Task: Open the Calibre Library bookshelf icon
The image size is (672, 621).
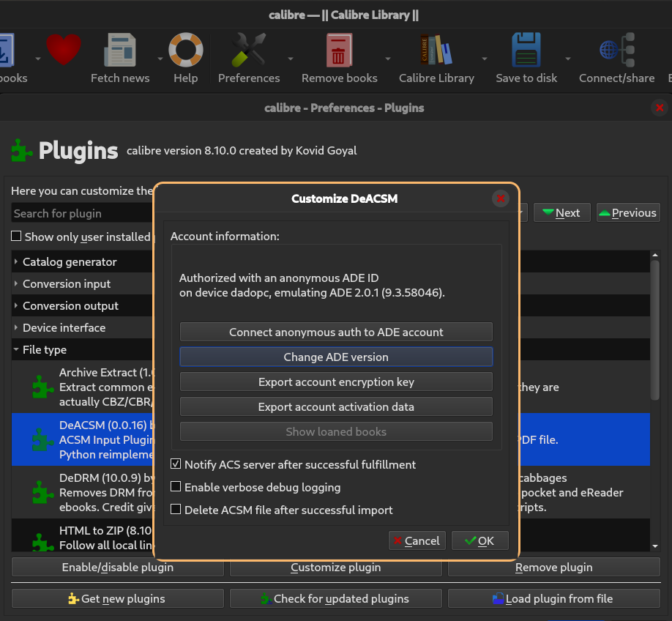Action: 436,53
